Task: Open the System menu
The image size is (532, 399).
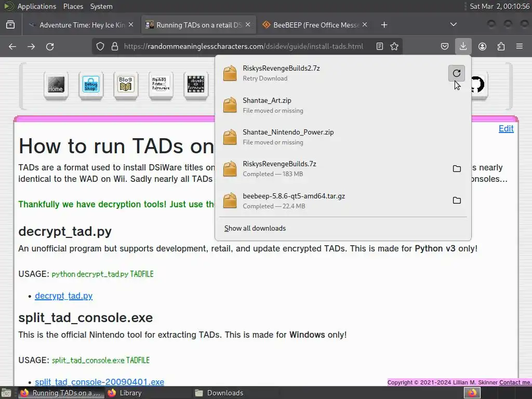Action: click(x=101, y=6)
